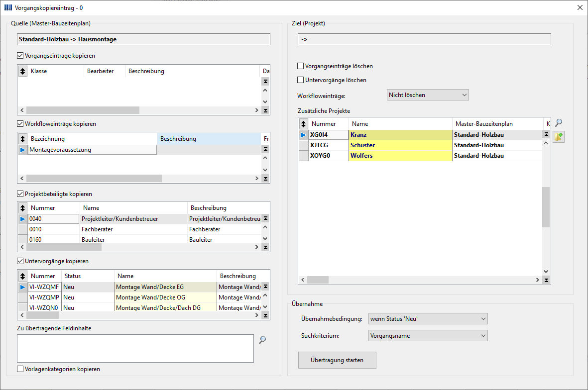
Task: Uncheck Vorgangseinträge kopieren
Action: tap(20, 55)
